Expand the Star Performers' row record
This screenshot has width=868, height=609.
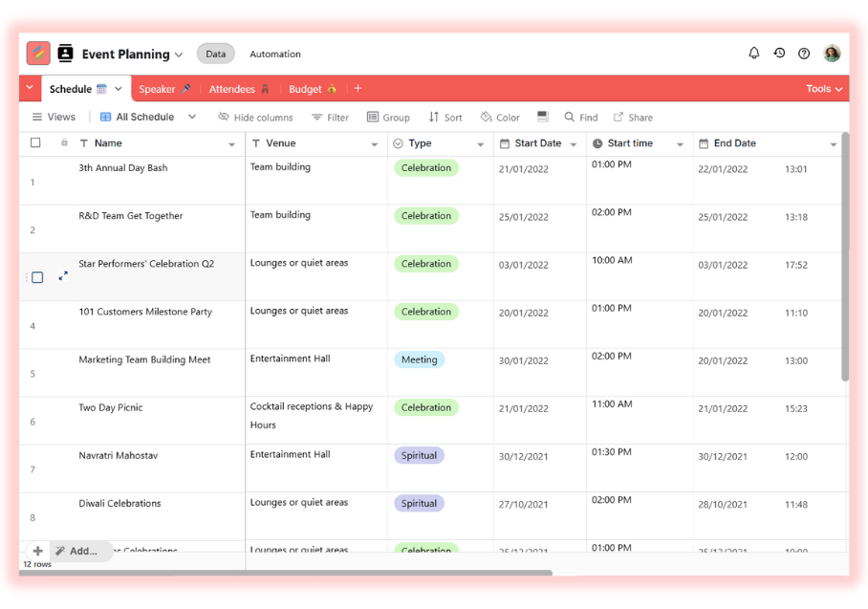pos(63,276)
